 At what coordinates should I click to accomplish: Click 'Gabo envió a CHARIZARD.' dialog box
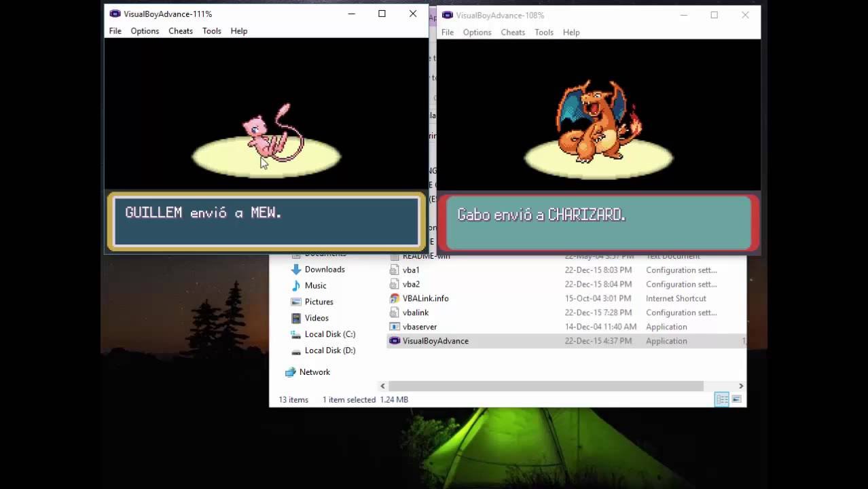pyautogui.click(x=598, y=223)
